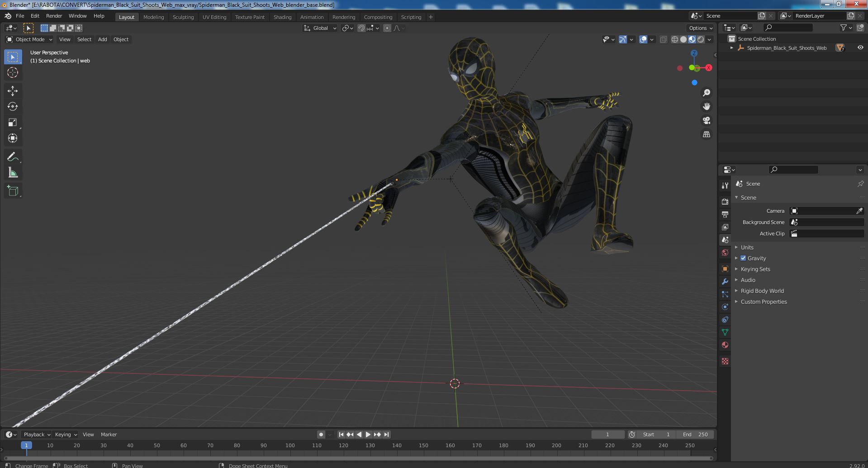Viewport: 868px width, 468px height.
Task: Expand Spiderman_Black_Suit_Shoots_Web tree item
Action: [732, 48]
